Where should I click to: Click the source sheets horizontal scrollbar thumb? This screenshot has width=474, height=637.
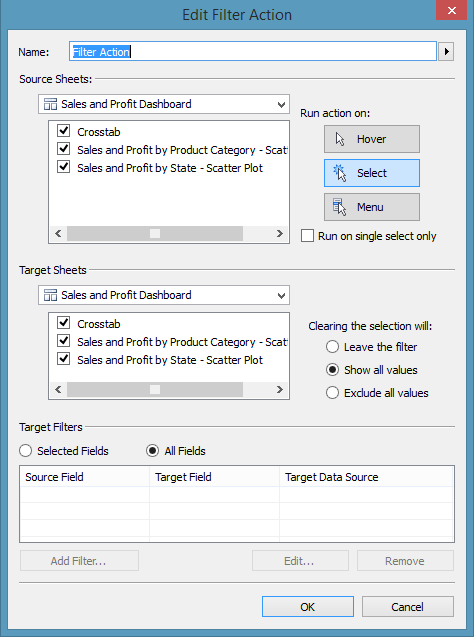(x=155, y=234)
